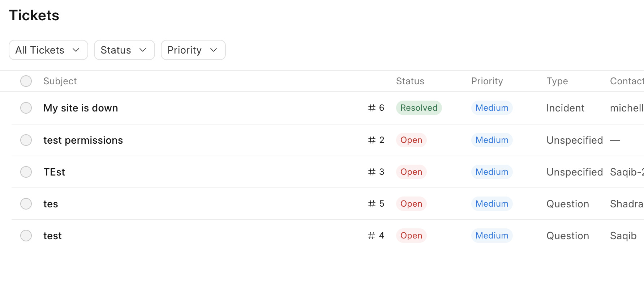
Task: Open the ticket 'My site is down'
Action: click(80, 107)
